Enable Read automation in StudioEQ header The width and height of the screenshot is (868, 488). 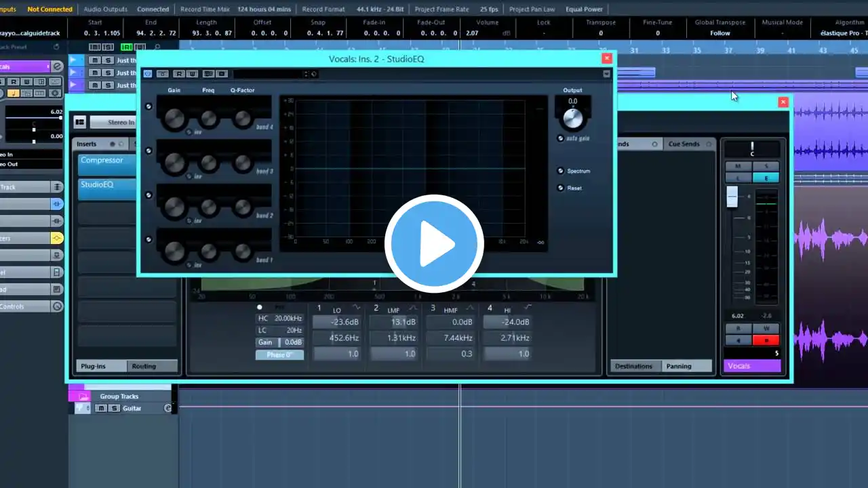pyautogui.click(x=178, y=74)
